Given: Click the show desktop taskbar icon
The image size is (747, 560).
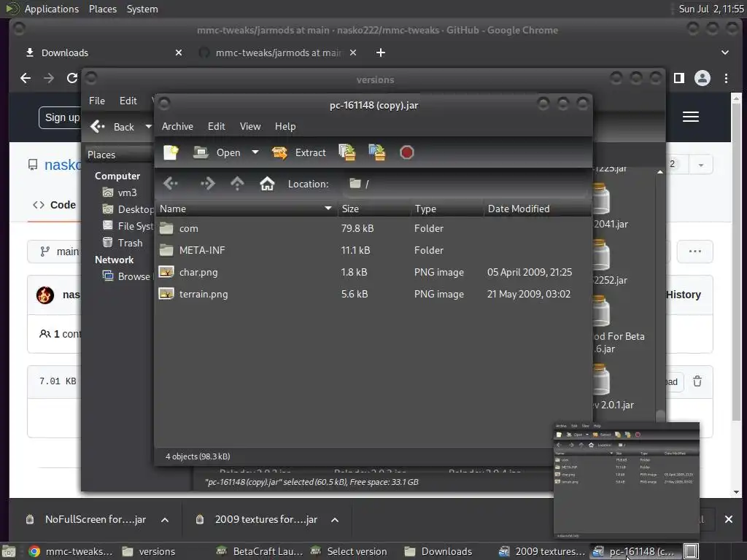Looking at the screenshot, I should click(9, 551).
